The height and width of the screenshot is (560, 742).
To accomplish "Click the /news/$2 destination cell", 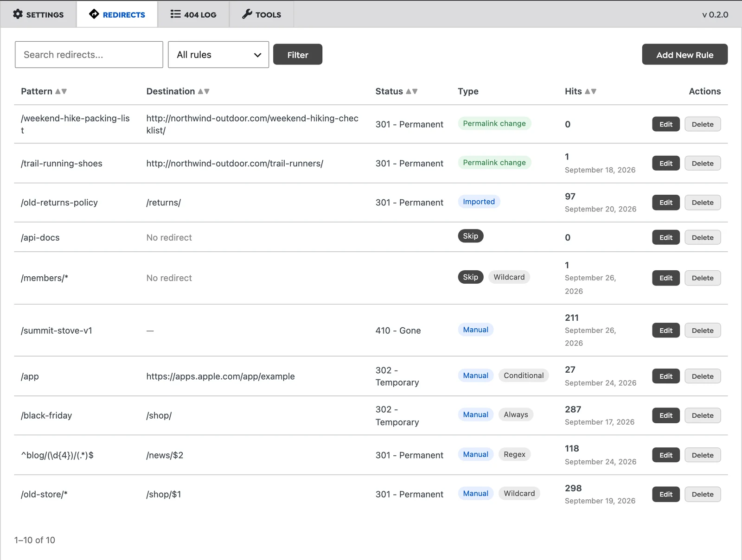I will (165, 455).
